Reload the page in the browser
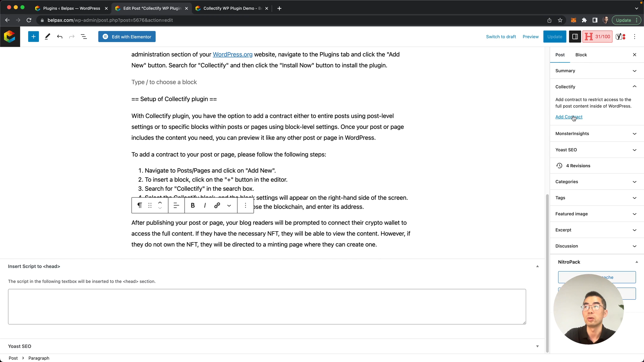The height and width of the screenshot is (362, 644). (x=29, y=20)
